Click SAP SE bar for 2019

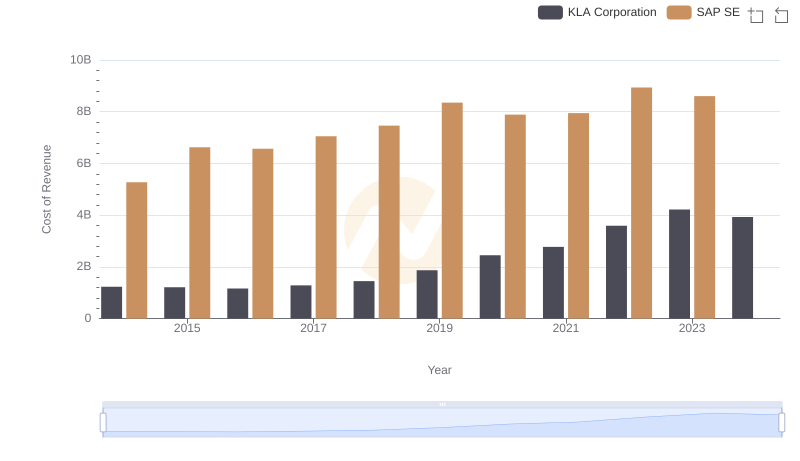coord(452,211)
